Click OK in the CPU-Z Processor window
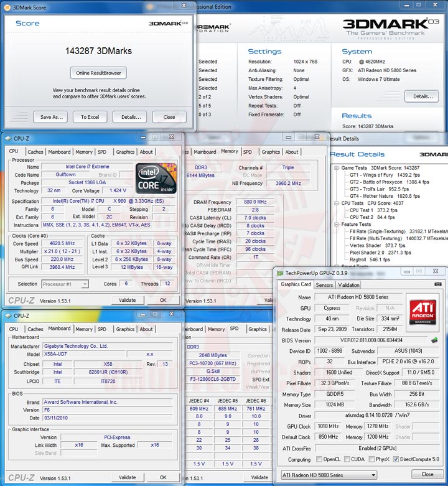The image size is (448, 486). coord(163,300)
